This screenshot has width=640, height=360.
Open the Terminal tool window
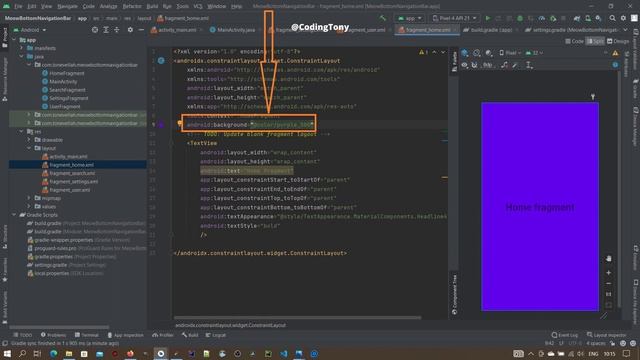(x=87, y=335)
